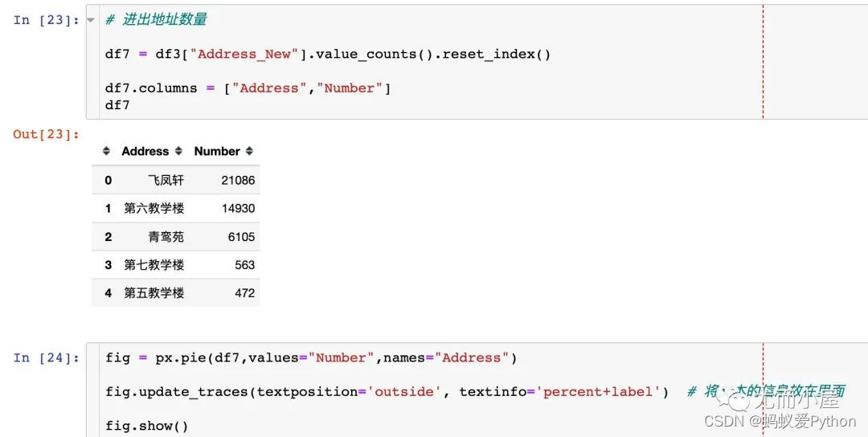Select table row with 飞凤轩

[175, 180]
